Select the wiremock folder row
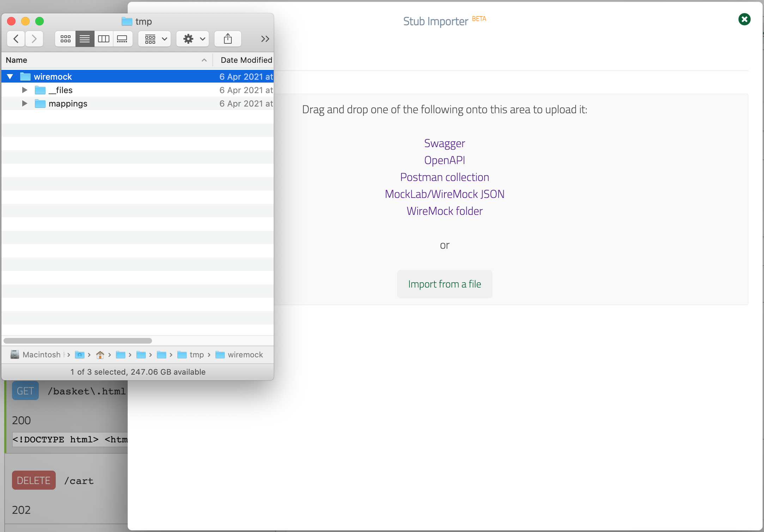The image size is (764, 532). 138,77
